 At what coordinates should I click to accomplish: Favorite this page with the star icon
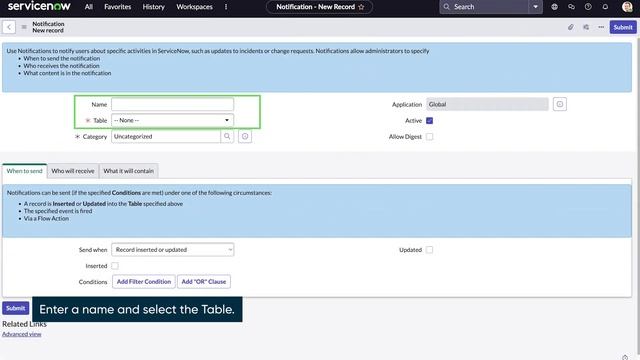(x=361, y=7)
